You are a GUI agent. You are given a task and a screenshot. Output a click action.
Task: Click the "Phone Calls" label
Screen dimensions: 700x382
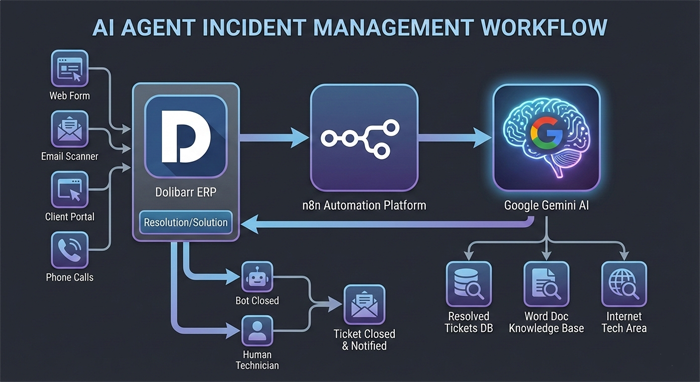[70, 277]
